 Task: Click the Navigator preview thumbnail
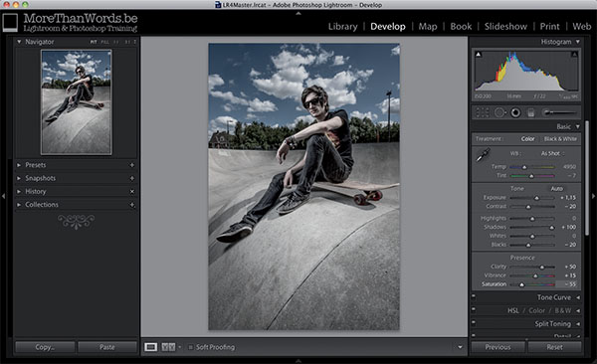click(x=77, y=102)
